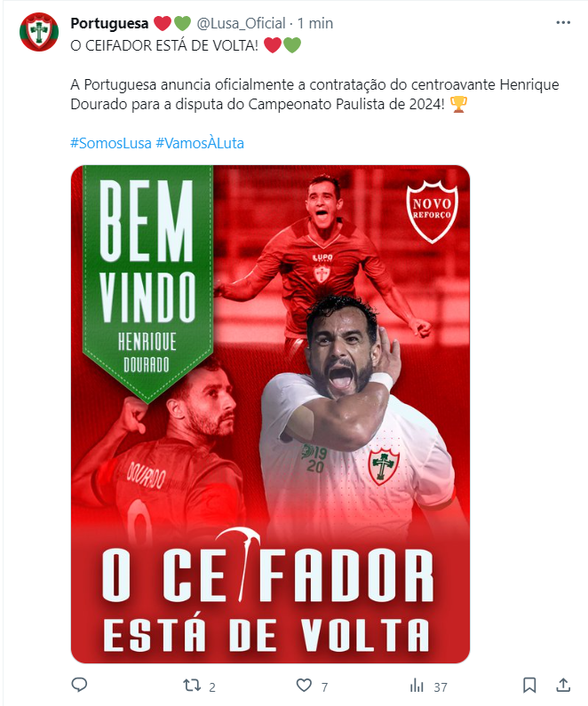The height and width of the screenshot is (706, 588).
Task: Click the Portuguesa account name
Action: [x=109, y=23]
